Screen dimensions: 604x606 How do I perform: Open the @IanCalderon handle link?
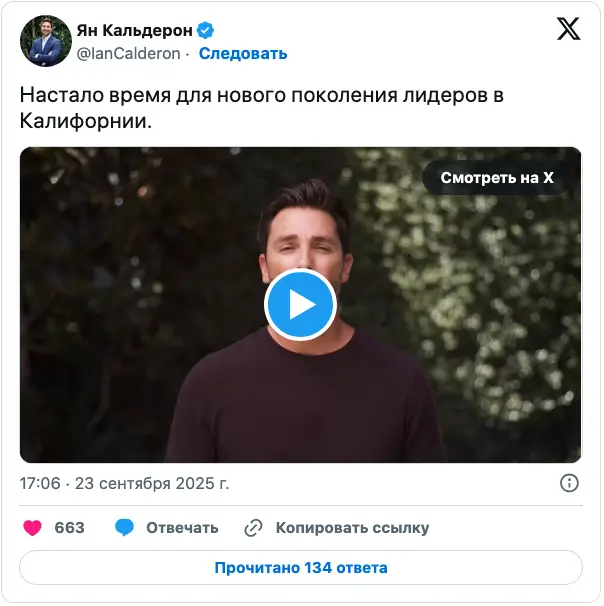click(x=128, y=54)
